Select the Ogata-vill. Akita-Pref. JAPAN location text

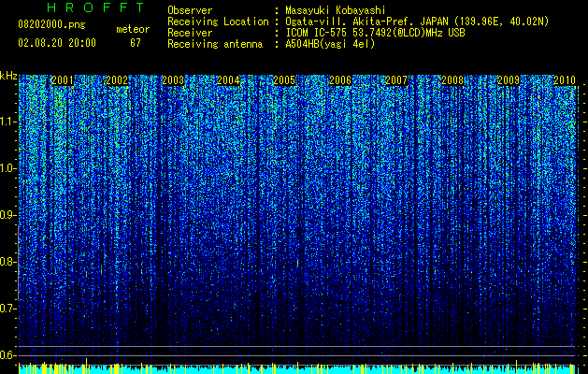click(417, 22)
